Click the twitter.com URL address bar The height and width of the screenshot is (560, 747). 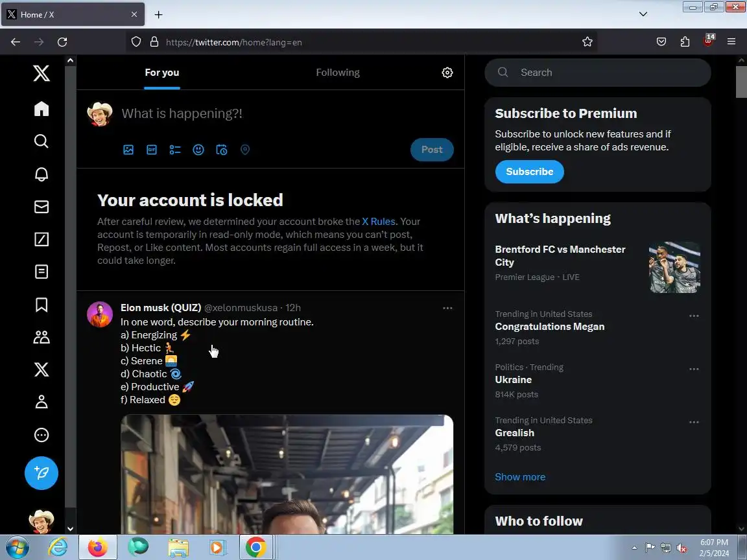362,42
